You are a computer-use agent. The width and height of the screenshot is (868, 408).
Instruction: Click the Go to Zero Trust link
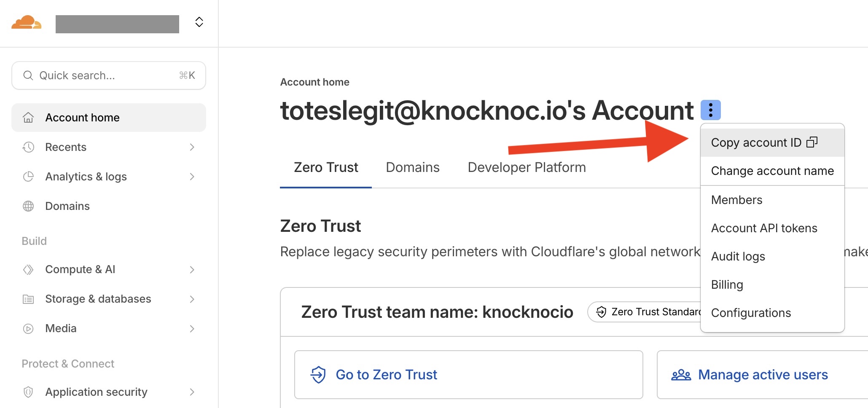386,375
